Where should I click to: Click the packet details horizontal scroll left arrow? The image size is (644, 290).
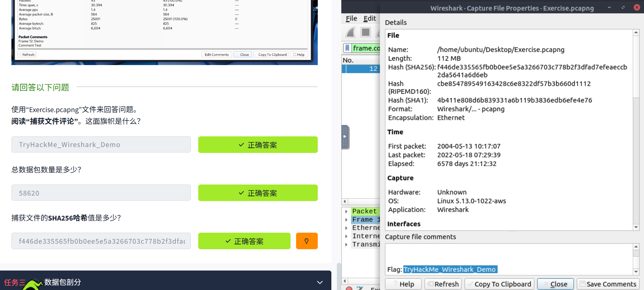345,281
